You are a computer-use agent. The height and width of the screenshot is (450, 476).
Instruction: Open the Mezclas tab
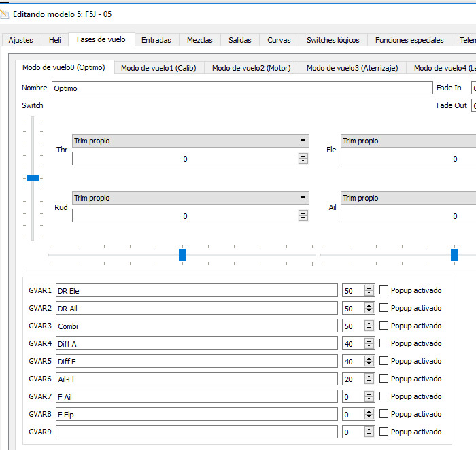coord(199,40)
